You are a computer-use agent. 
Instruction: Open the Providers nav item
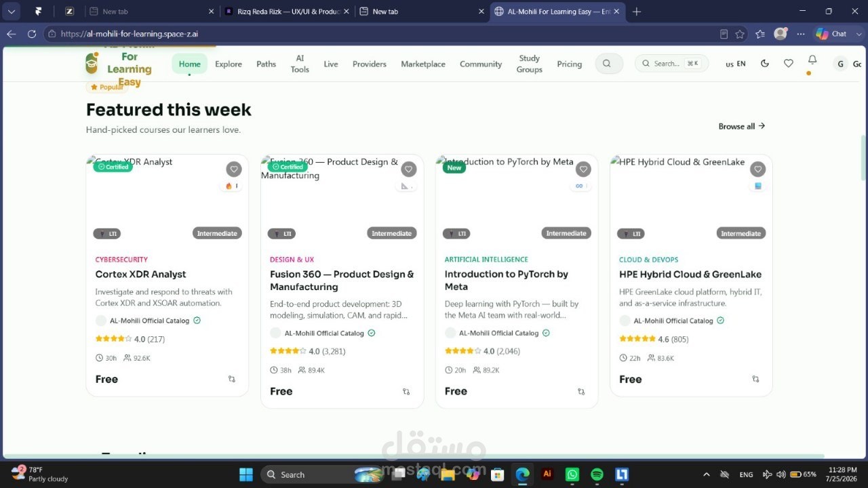pos(370,64)
